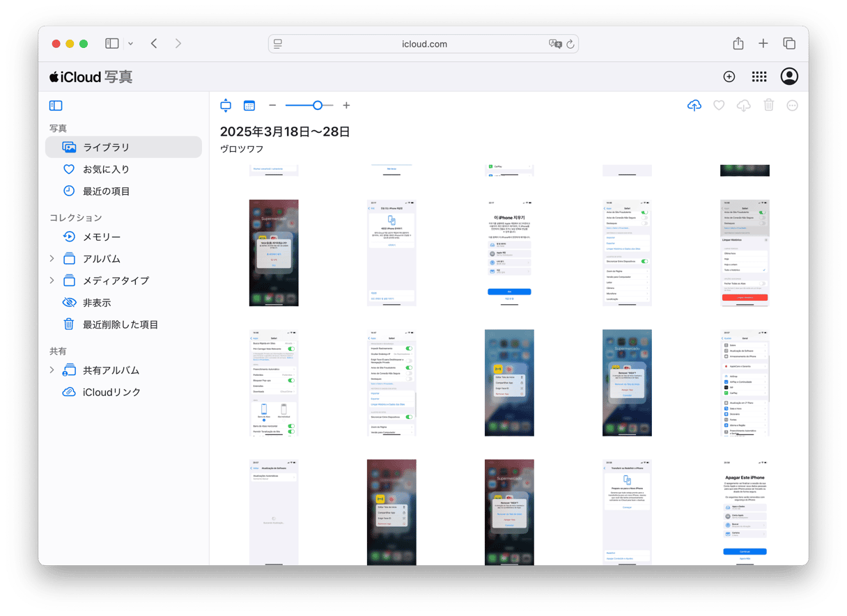Image resolution: width=847 pixels, height=616 pixels.
Task: Open 最近削除した項目 in the sidebar
Action: [120, 324]
